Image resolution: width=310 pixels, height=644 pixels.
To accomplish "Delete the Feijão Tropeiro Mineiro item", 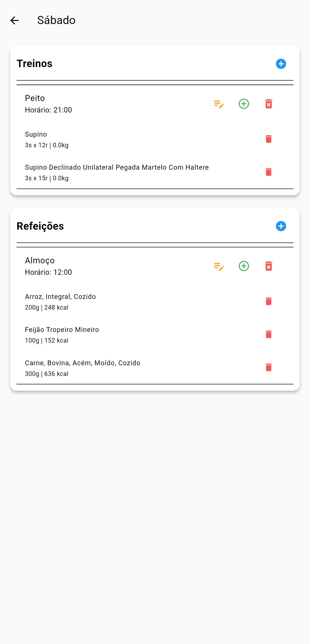I will tap(269, 334).
